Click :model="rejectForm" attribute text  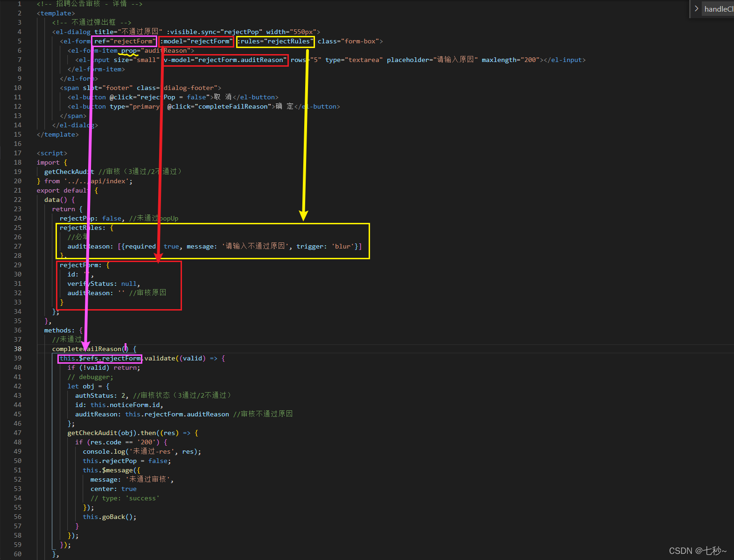click(x=196, y=41)
